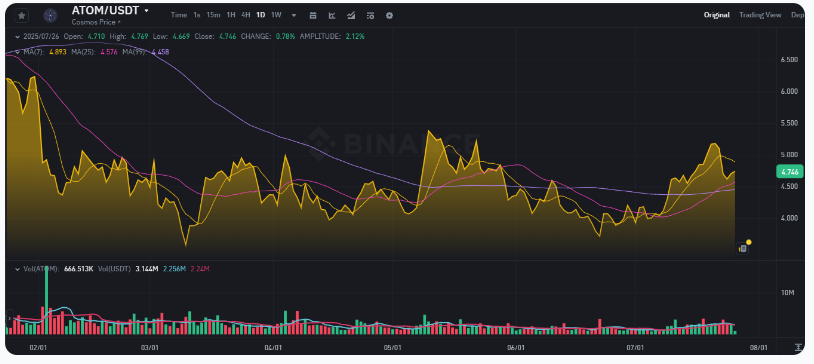Switch to Trading View tab
Screen dimensions: 814x364
coord(760,15)
